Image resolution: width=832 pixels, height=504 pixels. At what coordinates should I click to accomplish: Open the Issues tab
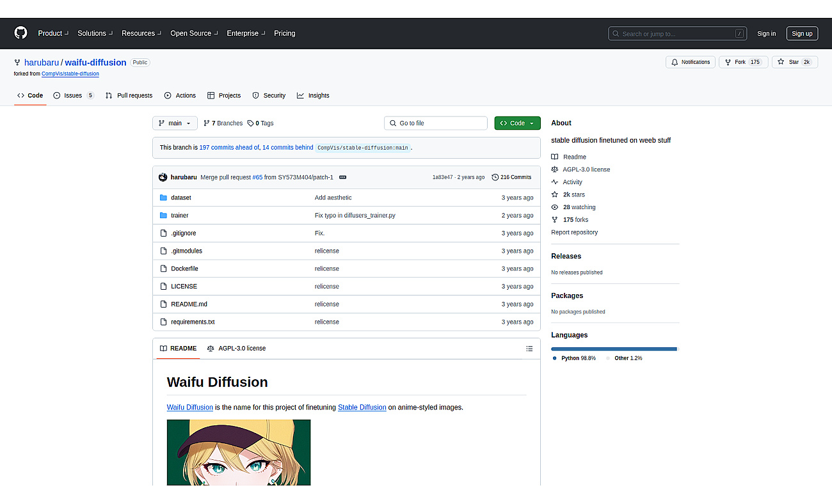tap(74, 95)
